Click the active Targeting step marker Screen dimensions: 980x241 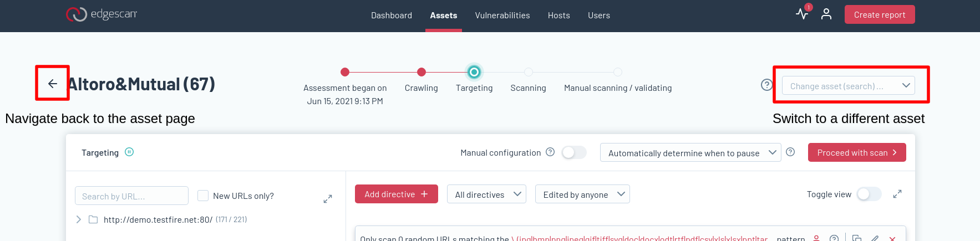(x=474, y=72)
